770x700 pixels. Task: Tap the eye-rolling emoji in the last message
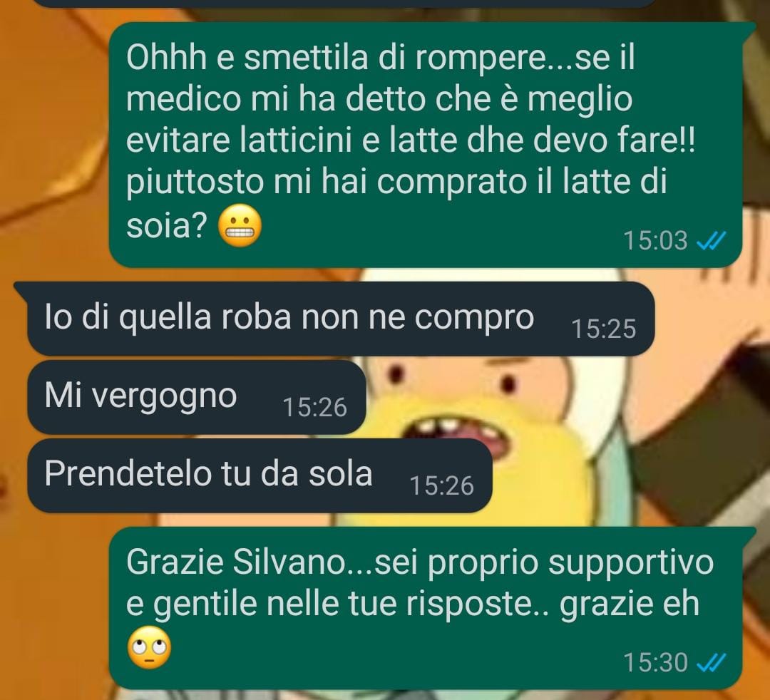tap(149, 647)
